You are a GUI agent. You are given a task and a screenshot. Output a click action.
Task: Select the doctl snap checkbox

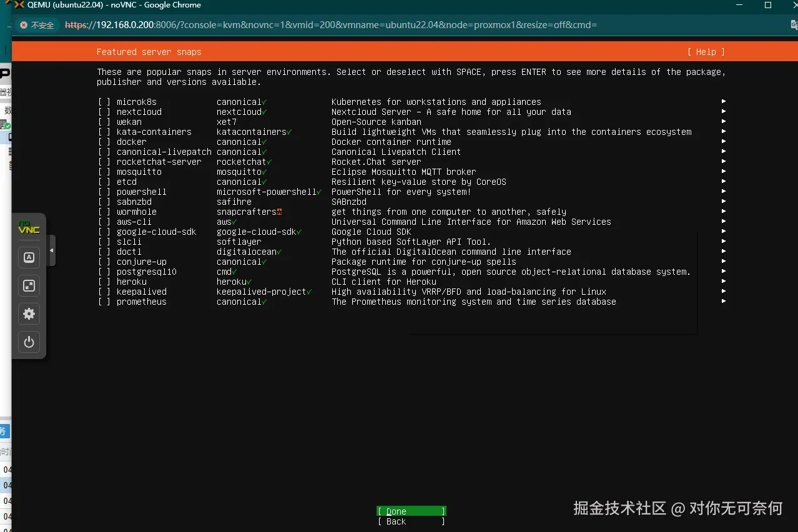tap(104, 252)
